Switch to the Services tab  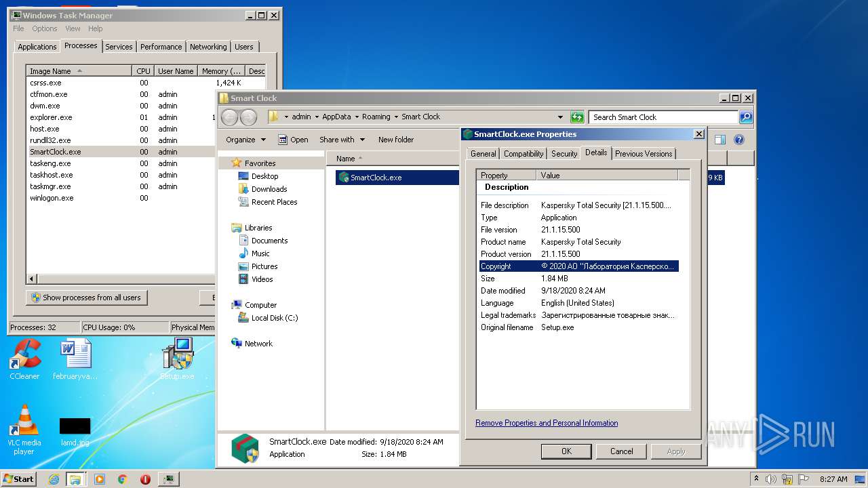click(x=119, y=47)
